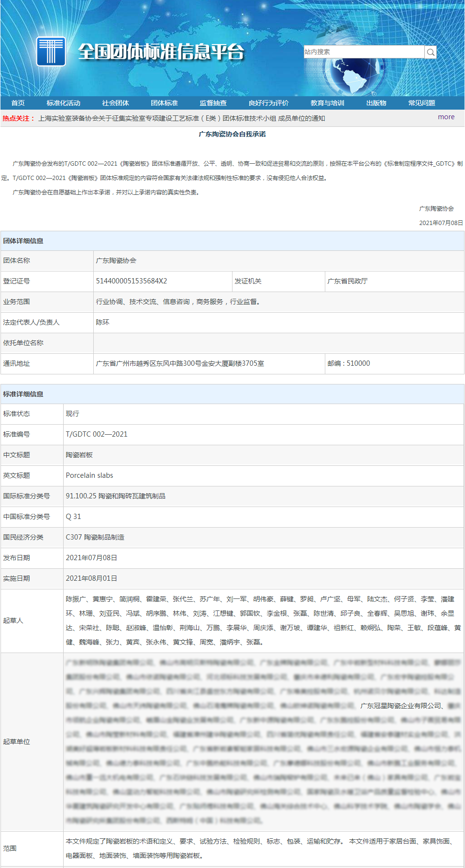
Task: Click the standard number T/GDTC 002—2021
Action: pos(97,434)
